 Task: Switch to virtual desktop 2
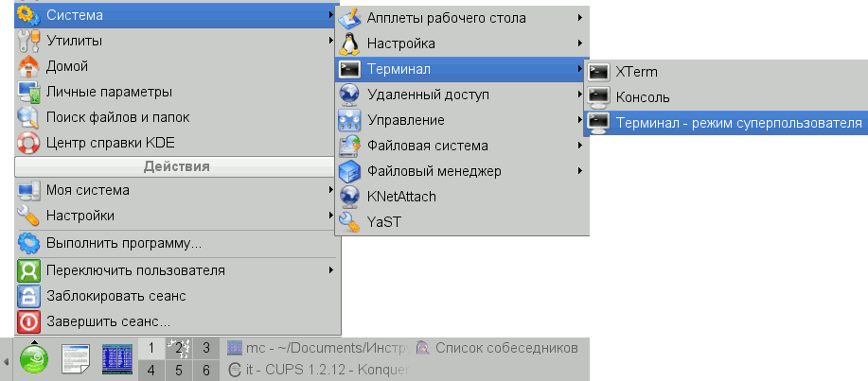click(178, 348)
